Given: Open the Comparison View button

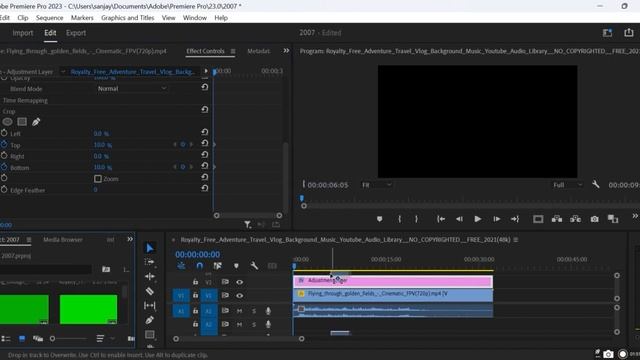Looking at the screenshot, I should [613, 219].
